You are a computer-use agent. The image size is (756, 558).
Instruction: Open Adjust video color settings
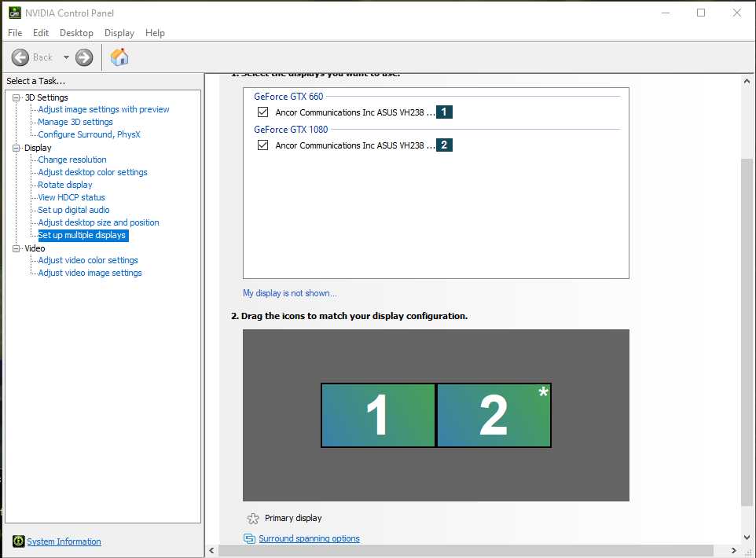coord(88,260)
